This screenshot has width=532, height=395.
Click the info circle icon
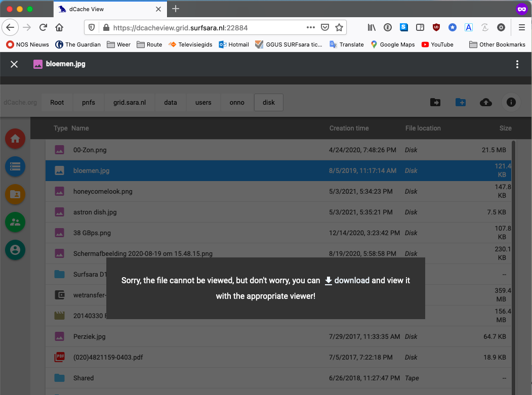[x=511, y=102]
